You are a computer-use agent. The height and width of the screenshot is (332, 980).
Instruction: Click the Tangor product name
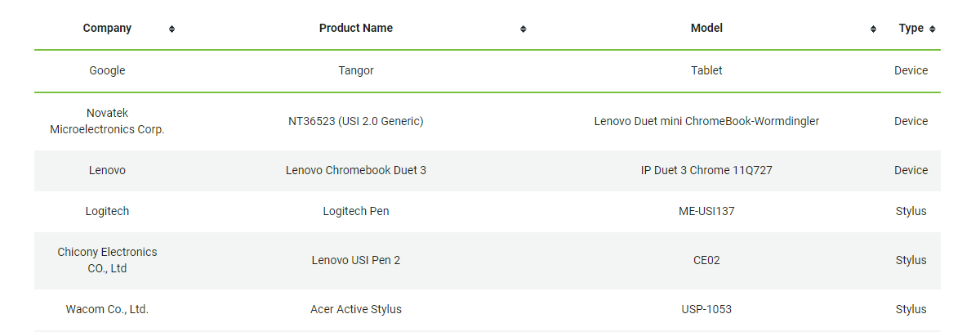click(356, 70)
